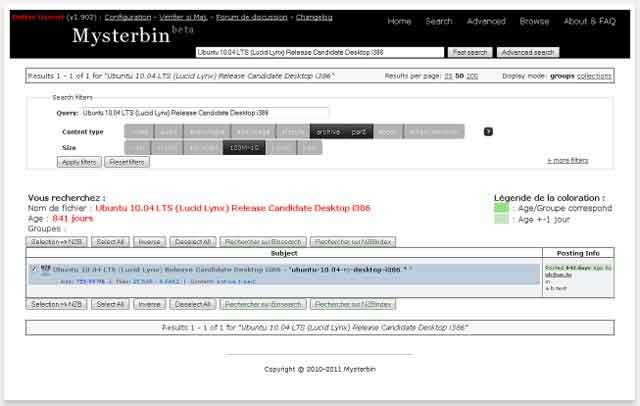Expand the + more filters link
Viewport: 640px width, 406px height.
tap(567, 160)
